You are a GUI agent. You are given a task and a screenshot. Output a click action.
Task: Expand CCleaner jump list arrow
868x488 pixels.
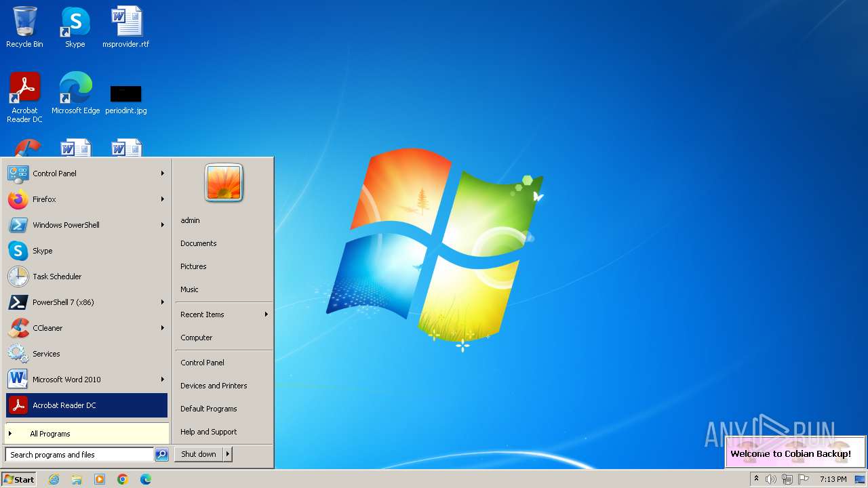pos(162,328)
